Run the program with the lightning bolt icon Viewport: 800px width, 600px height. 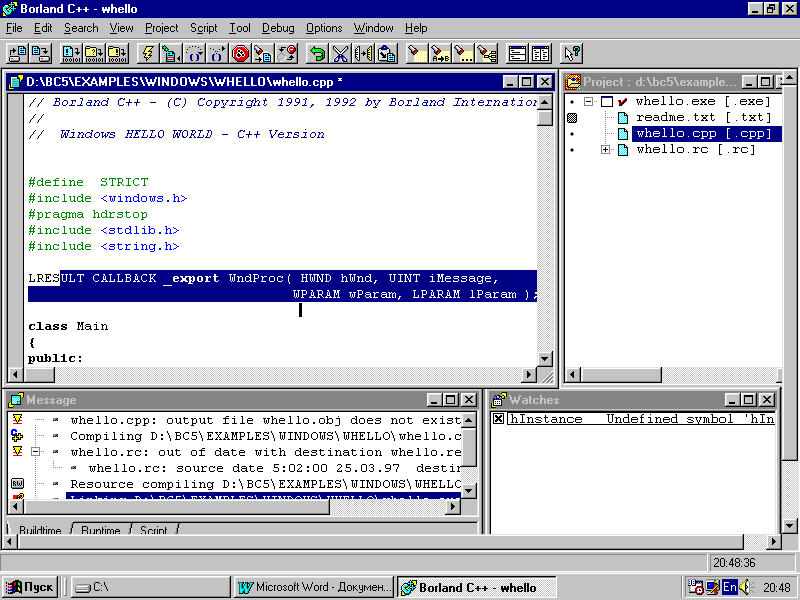[x=148, y=53]
